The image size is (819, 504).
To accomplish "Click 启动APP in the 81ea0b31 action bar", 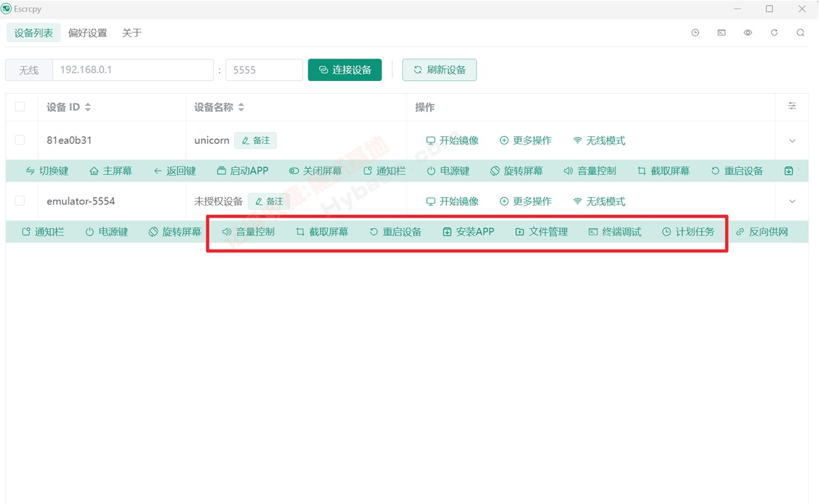I will point(242,171).
